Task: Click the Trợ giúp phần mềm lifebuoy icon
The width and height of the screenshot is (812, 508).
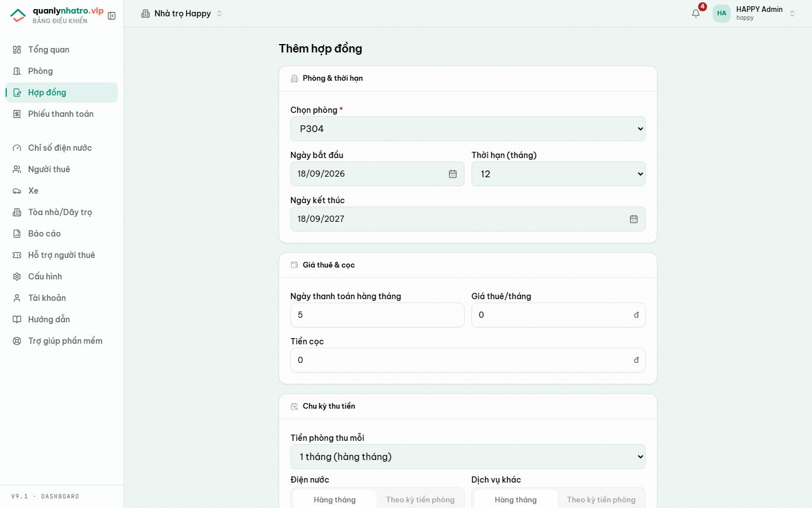Action: point(17,341)
